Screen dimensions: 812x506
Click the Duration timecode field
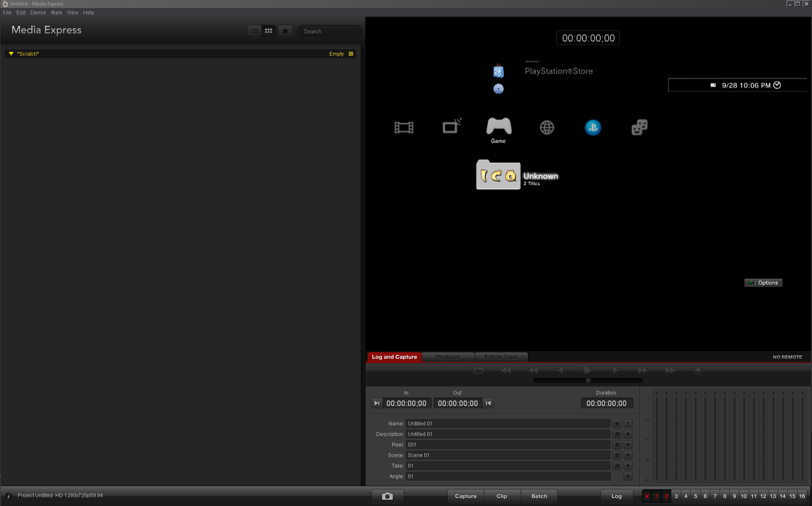coord(607,403)
